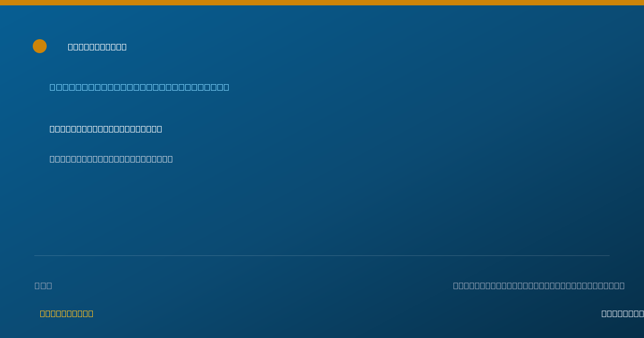Click the long gray text line at the bottom right
644x338 pixels.
(539, 285)
